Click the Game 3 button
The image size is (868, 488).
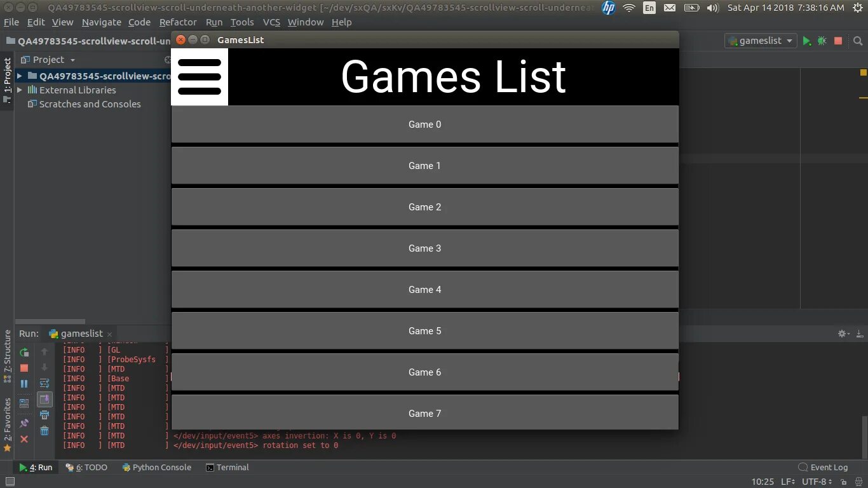click(x=424, y=248)
